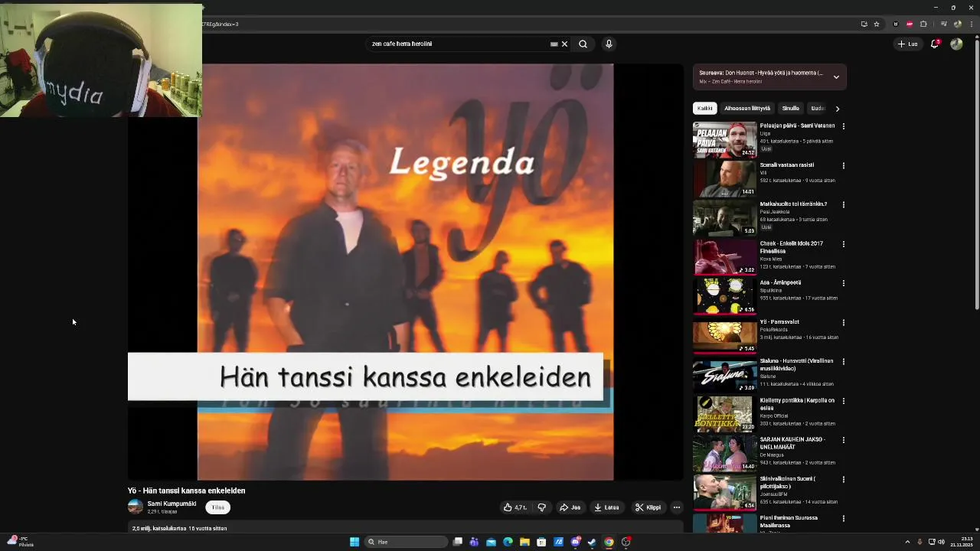Open menu for Pelaajan päivä video
980x551 pixels.
click(x=844, y=126)
